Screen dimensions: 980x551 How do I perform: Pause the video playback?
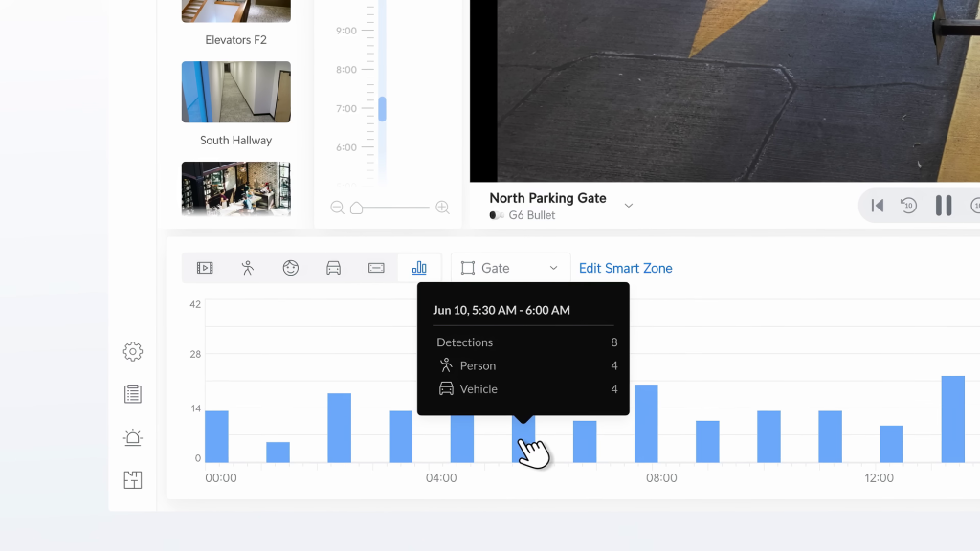tap(943, 206)
